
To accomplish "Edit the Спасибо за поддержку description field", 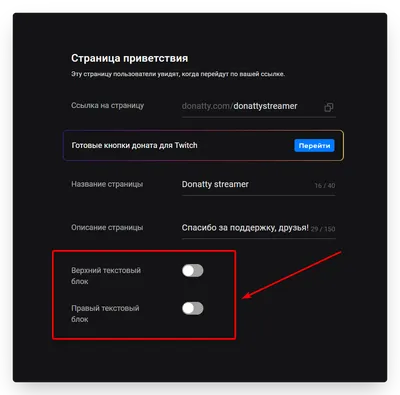I will pyautogui.click(x=258, y=228).
